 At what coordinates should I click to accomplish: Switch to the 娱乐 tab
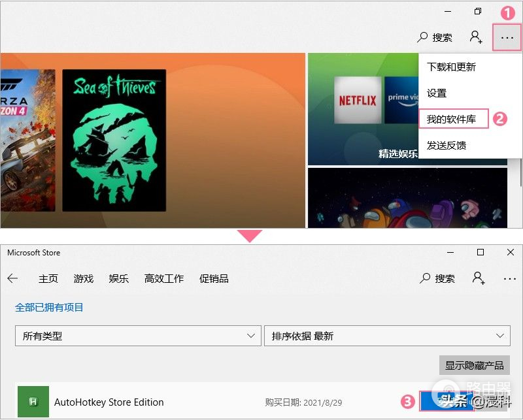[119, 279]
